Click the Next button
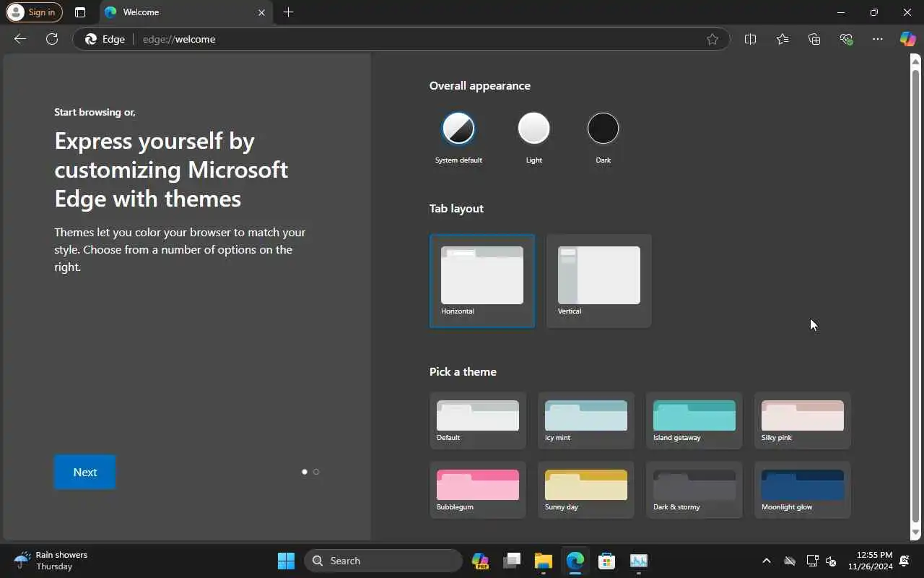Viewport: 924px width, 578px height. coord(84,472)
